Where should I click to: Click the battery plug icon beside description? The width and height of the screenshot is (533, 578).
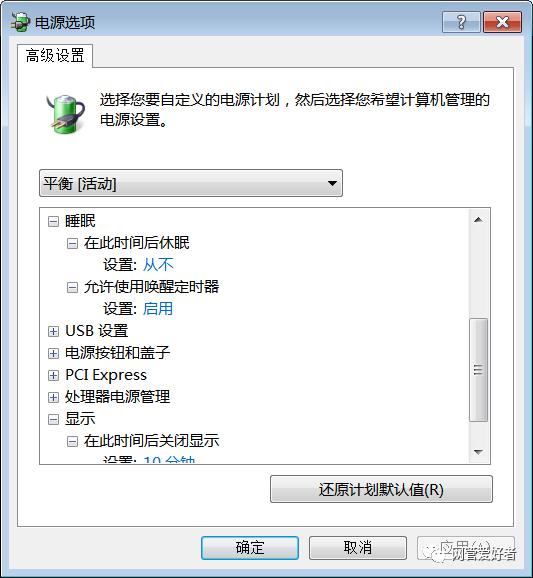click(66, 113)
